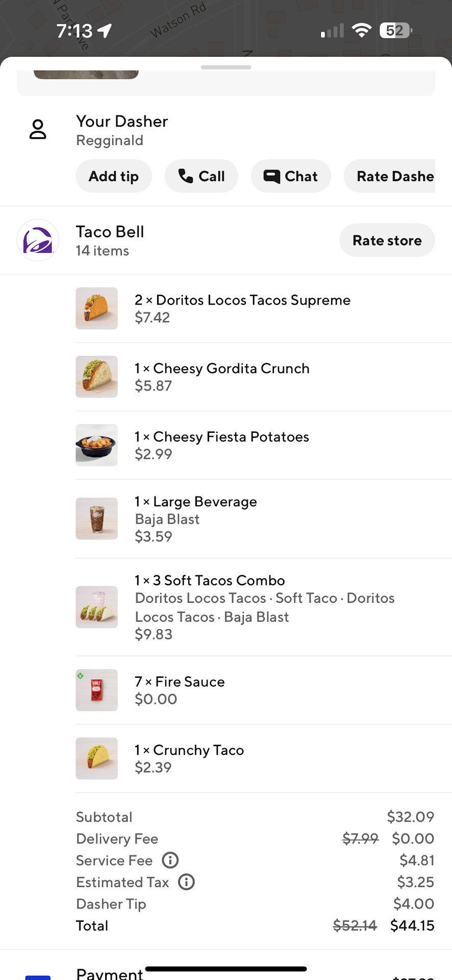Tap the Estimated Tax info icon
The height and width of the screenshot is (980, 452).
tap(187, 882)
